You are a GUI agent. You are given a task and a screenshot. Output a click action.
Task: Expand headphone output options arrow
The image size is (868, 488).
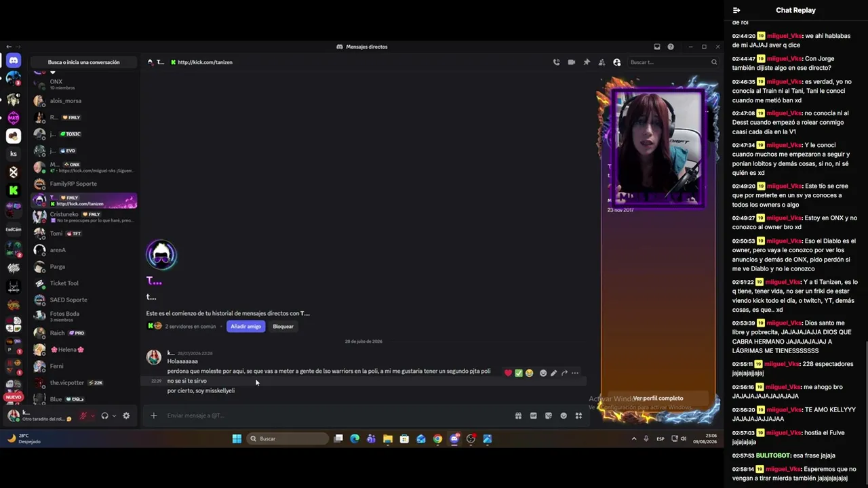tap(114, 415)
